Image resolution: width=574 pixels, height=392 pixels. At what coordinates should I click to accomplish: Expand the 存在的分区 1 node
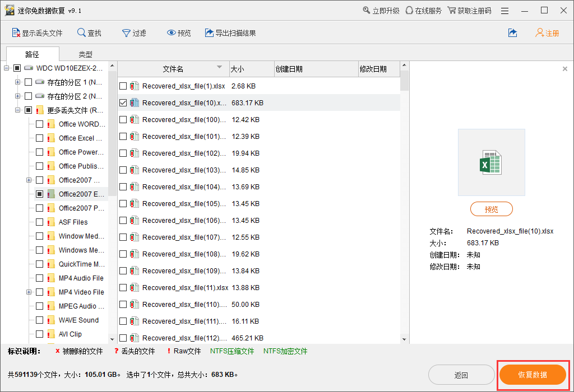point(17,82)
